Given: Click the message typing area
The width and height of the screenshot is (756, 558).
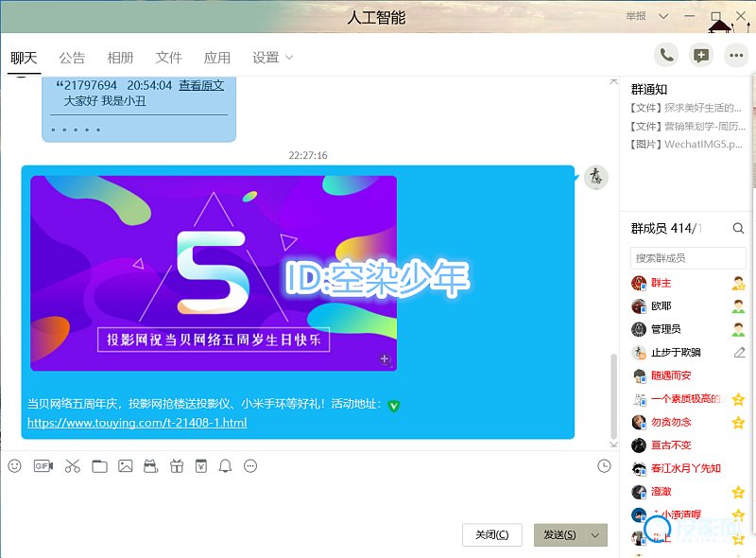Looking at the screenshot, I should click(x=309, y=497).
